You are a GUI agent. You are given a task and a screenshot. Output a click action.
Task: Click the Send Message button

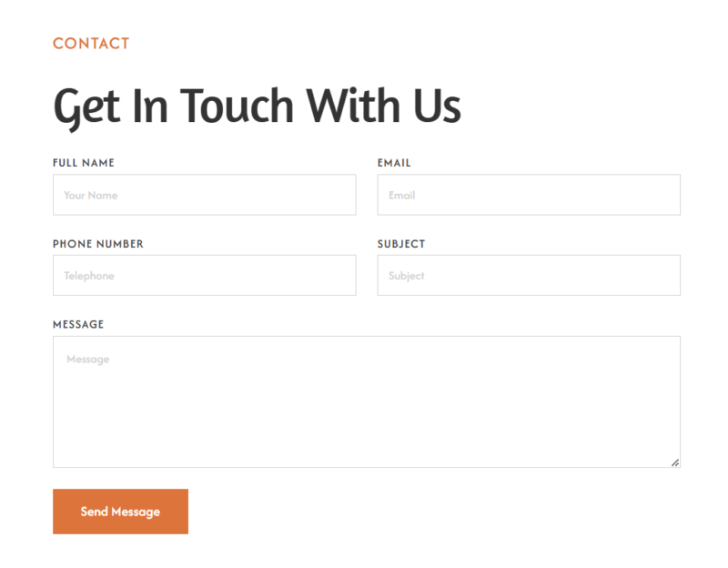point(120,512)
